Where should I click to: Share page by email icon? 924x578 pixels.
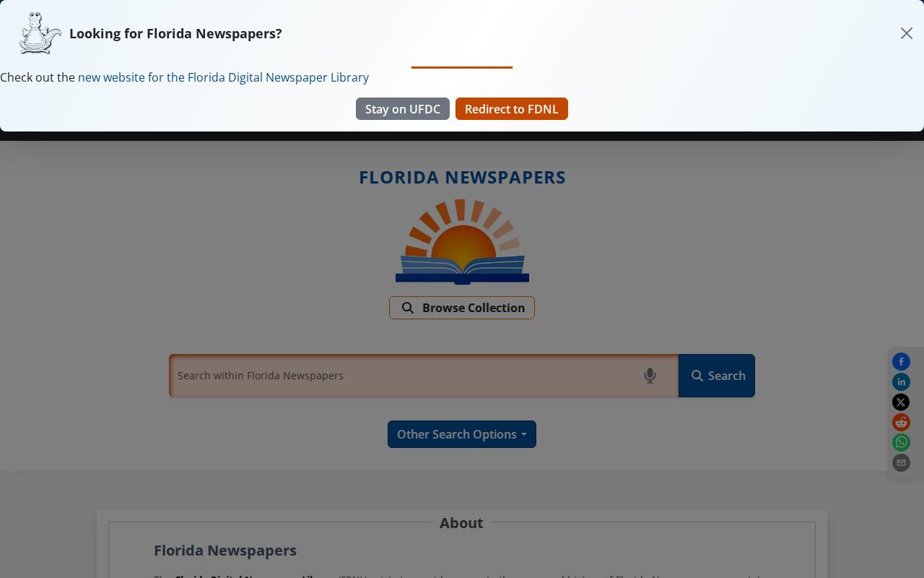(901, 463)
